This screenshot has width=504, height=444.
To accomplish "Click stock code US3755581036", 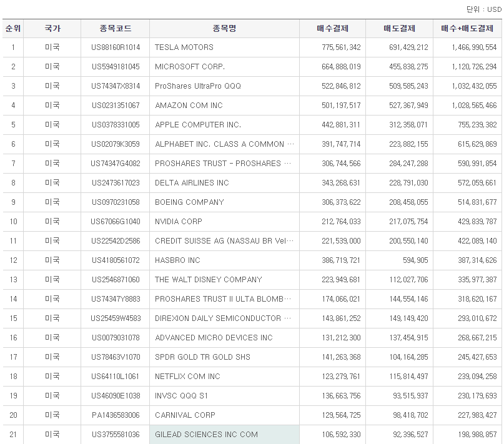I will point(116,435).
